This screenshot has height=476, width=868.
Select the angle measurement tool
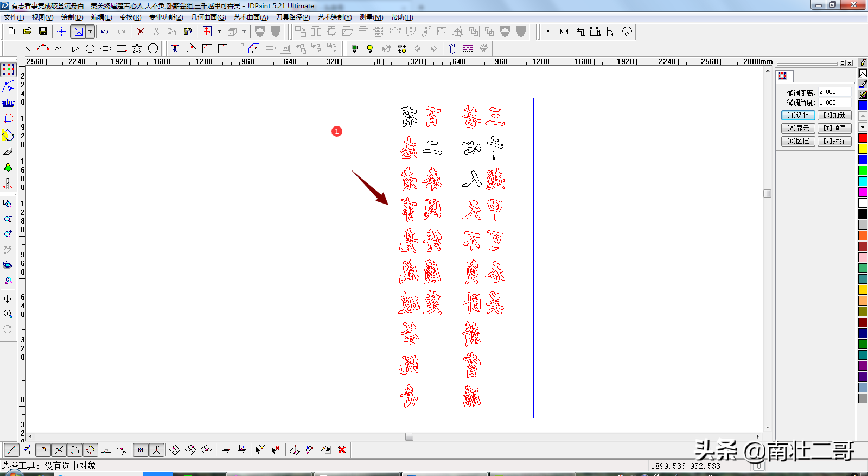tap(611, 31)
